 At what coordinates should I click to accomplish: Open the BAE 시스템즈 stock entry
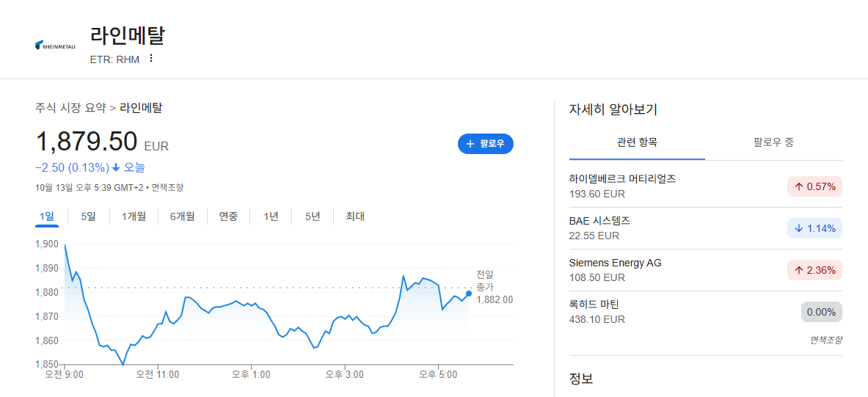[x=706, y=228]
